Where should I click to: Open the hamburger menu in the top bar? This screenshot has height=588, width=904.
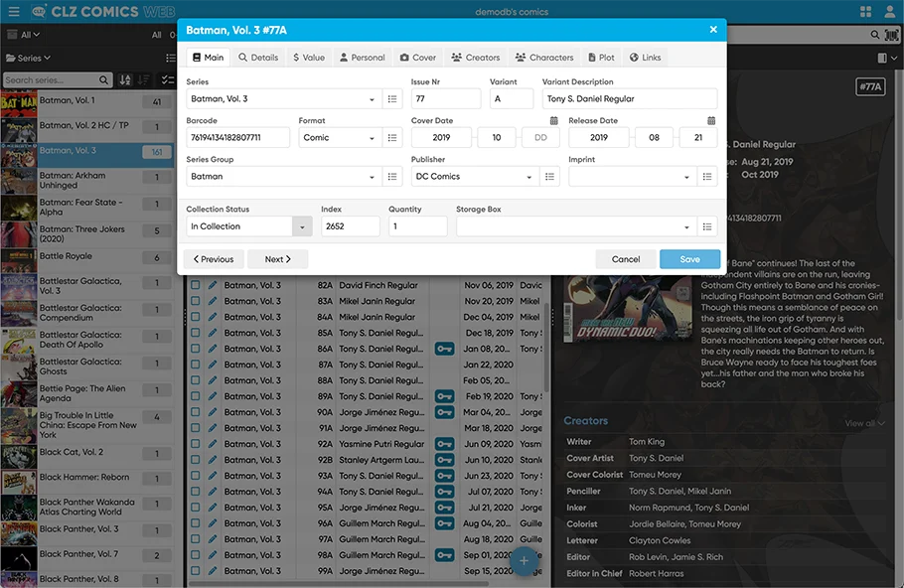coord(14,11)
